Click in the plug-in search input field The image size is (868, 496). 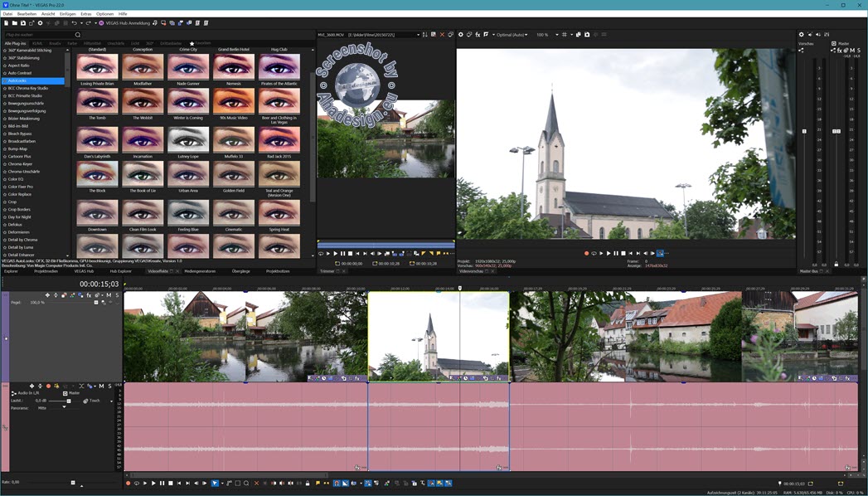click(x=39, y=35)
